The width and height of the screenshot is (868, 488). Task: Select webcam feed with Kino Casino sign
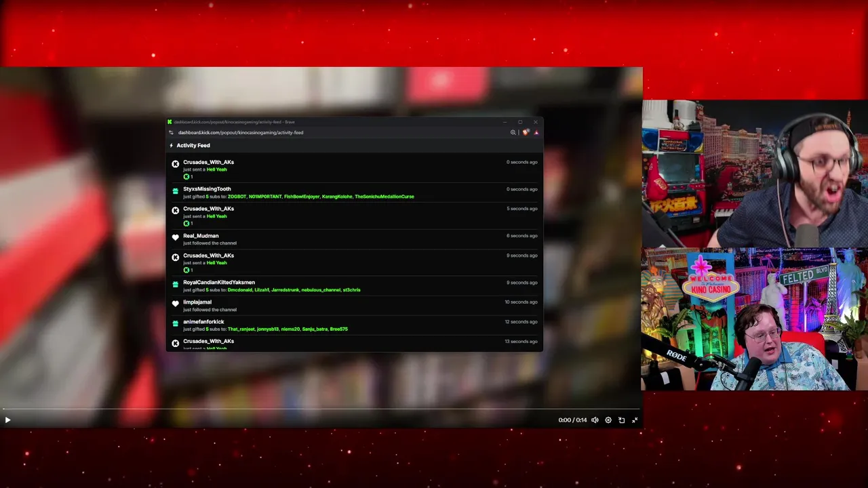pos(755,319)
